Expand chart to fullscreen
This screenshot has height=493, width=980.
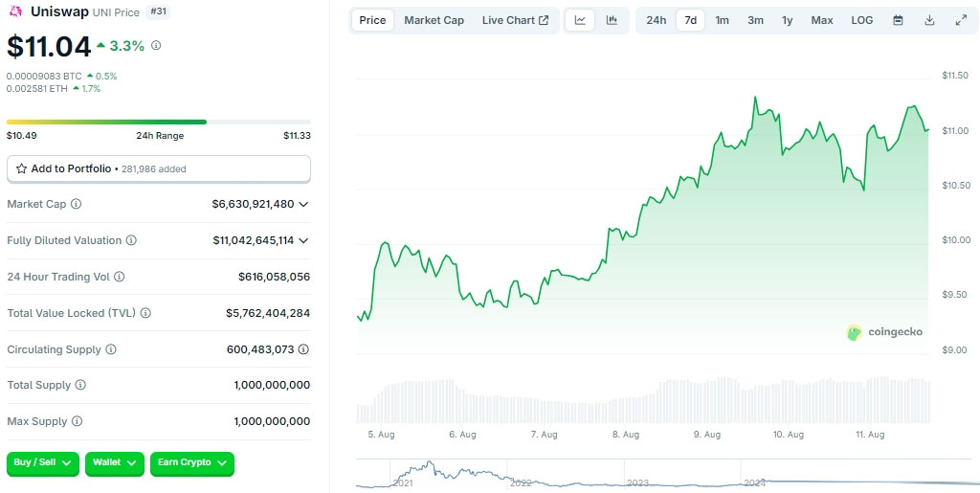(x=961, y=20)
